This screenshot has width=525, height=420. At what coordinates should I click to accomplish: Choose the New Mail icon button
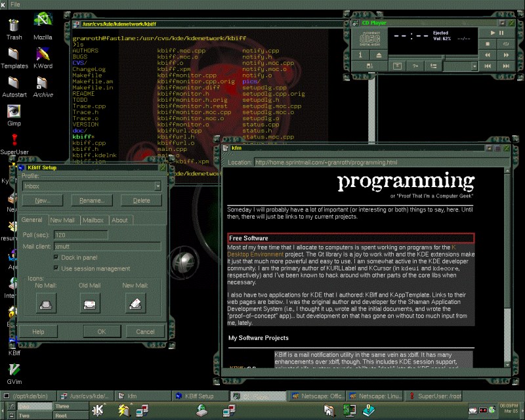(x=135, y=303)
